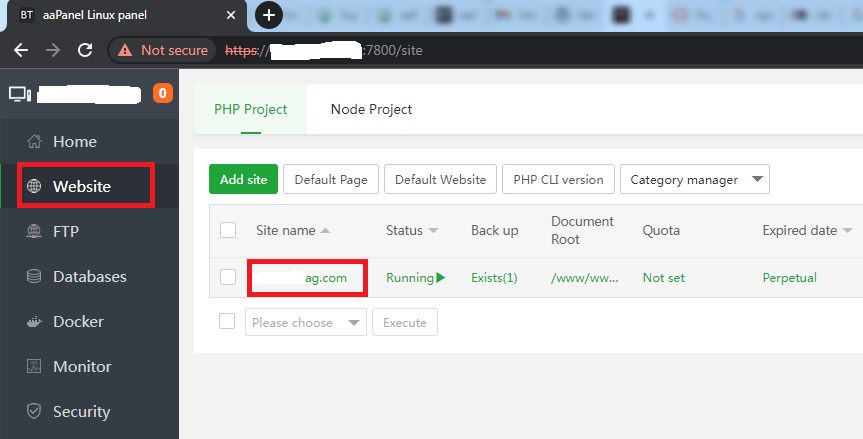This screenshot has height=439, width=863.
Task: Tick the checkbox for the ag.com site row
Action: (x=228, y=277)
